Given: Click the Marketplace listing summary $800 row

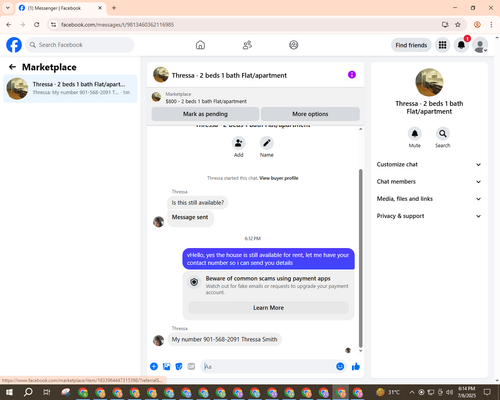Looking at the screenshot, I should [x=256, y=98].
